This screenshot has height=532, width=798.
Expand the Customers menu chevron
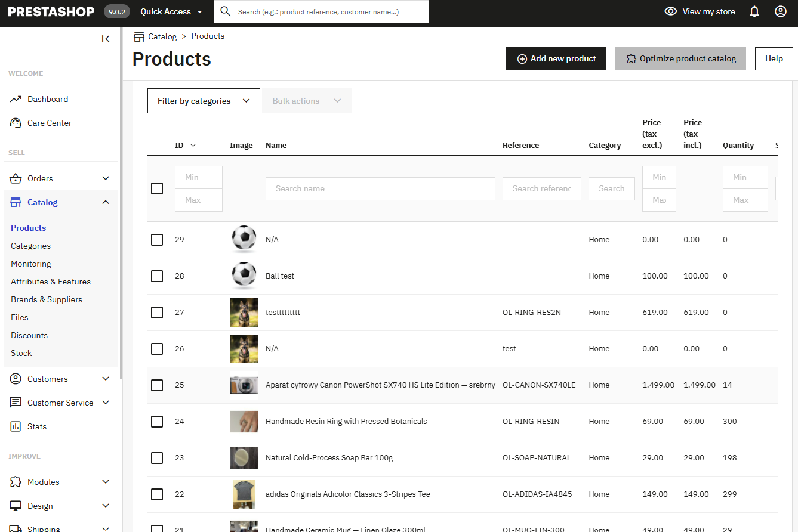106,379
